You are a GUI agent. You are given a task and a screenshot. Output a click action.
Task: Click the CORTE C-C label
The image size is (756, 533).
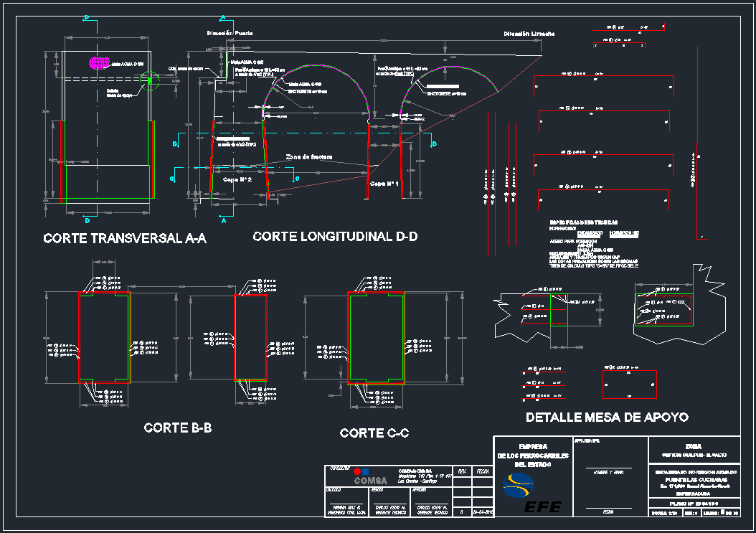pos(374,433)
